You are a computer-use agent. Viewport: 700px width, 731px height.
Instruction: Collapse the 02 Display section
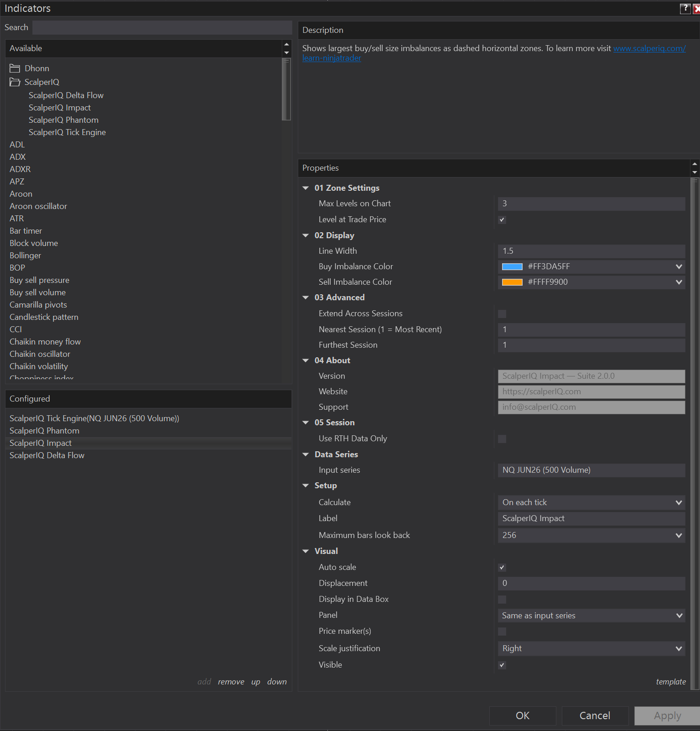click(306, 235)
